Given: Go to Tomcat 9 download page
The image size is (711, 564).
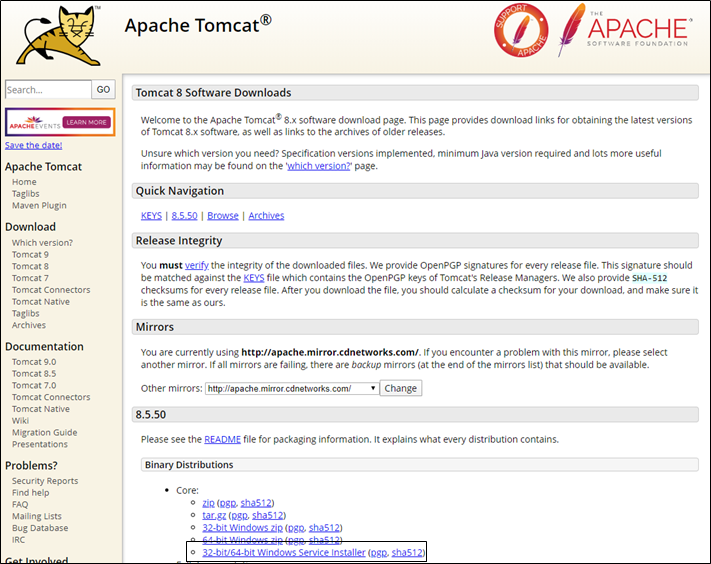Looking at the screenshot, I should [x=30, y=254].
